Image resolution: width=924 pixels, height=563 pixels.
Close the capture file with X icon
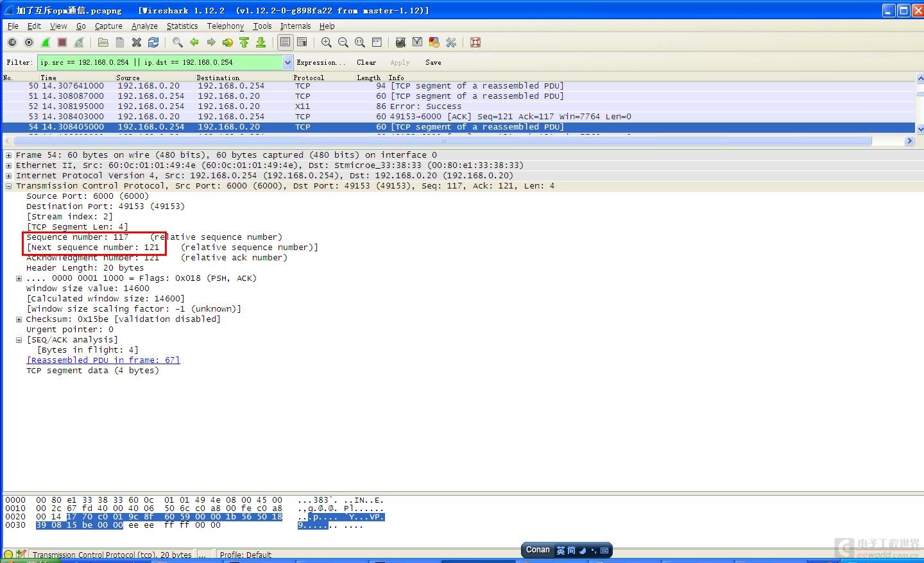tap(136, 42)
